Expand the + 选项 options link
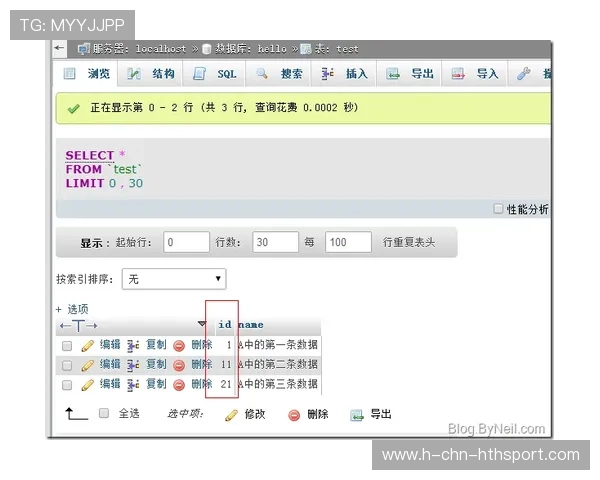600x480 pixels. [x=72, y=309]
